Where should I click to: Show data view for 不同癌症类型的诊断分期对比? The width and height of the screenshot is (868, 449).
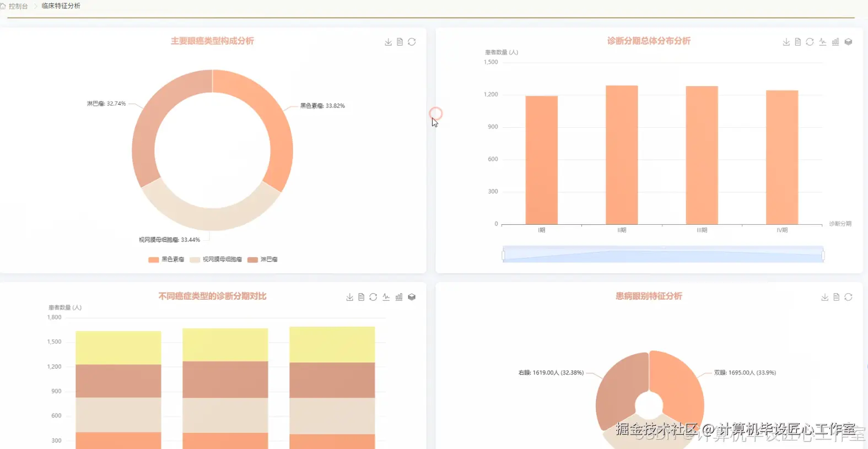tap(362, 297)
